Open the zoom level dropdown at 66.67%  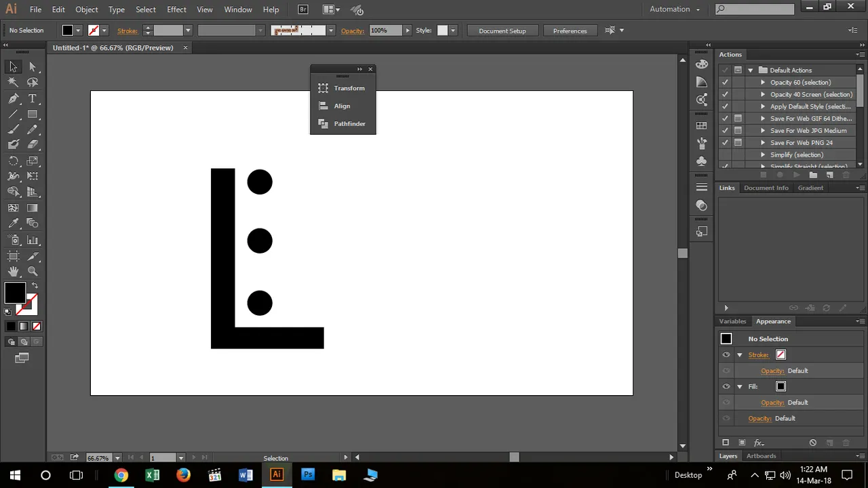(117, 458)
